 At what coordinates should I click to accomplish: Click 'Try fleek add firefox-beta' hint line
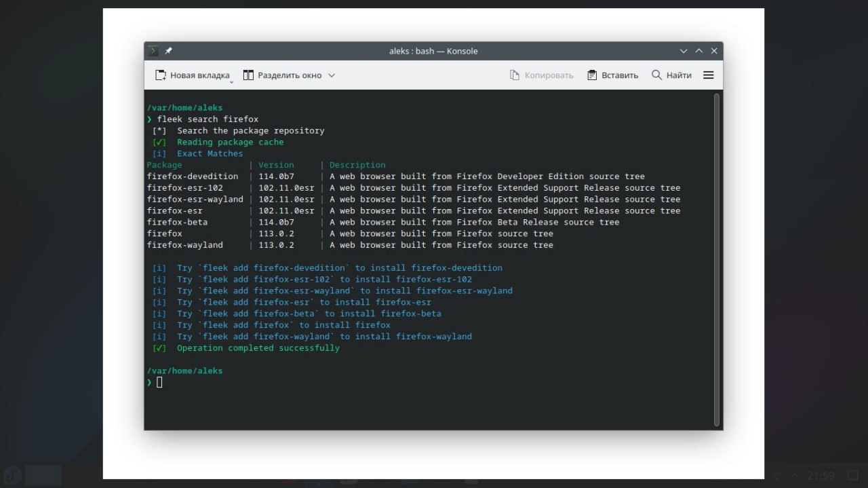tap(309, 314)
